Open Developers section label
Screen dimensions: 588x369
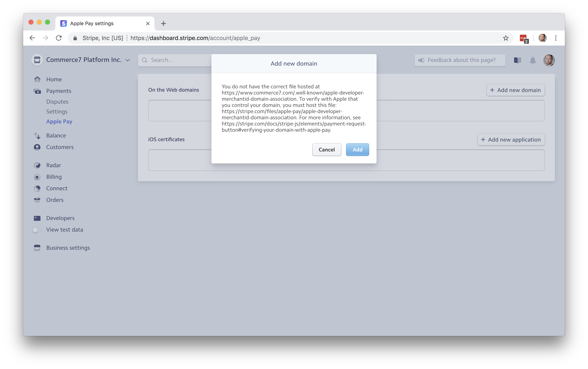coord(60,218)
